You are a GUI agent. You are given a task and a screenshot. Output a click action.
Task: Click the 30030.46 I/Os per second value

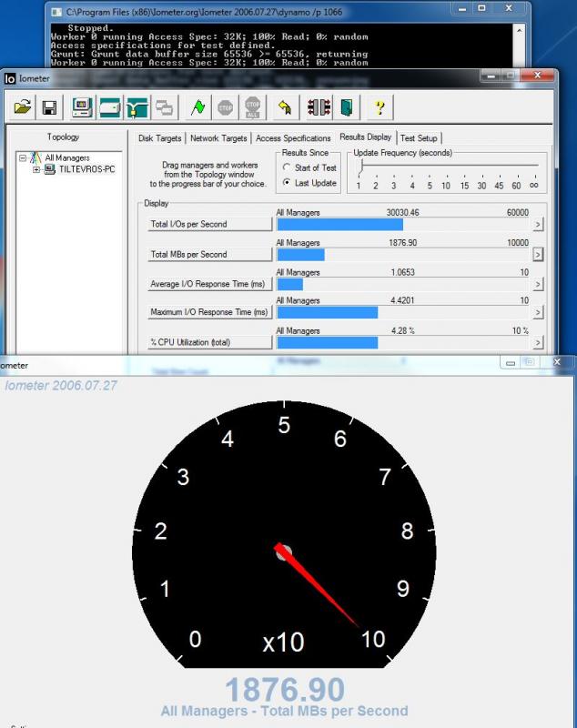(402, 213)
